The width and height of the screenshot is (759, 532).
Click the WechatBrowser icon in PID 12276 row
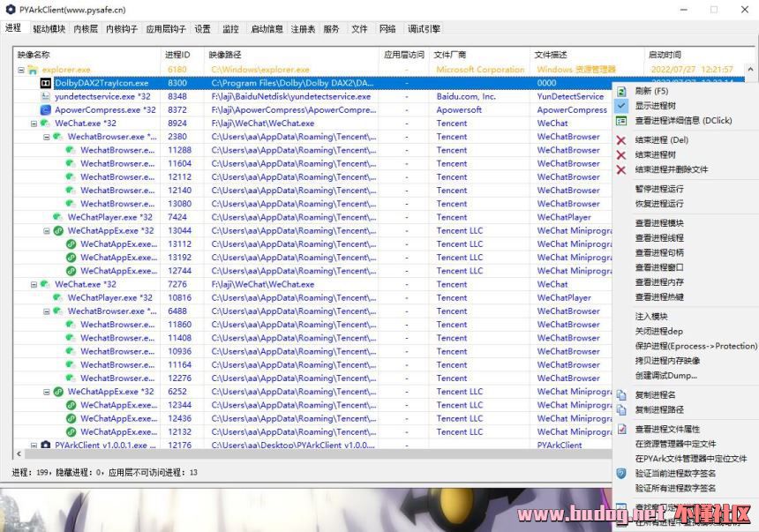tap(71, 378)
